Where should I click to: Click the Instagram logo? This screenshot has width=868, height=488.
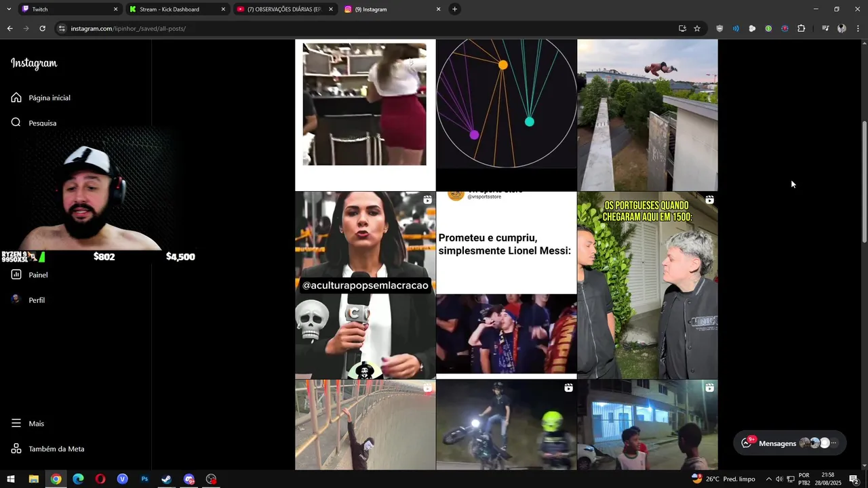pos(34,63)
